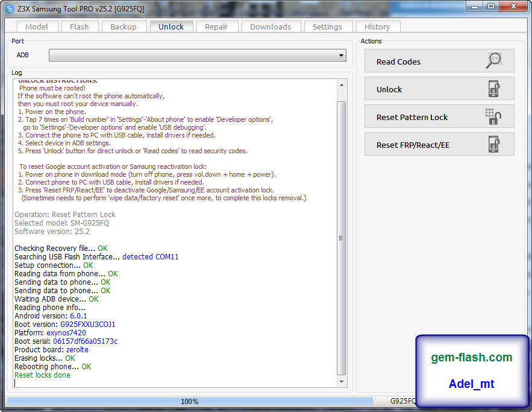The image size is (532, 412).
Task: Click 'Setup connection... OK' log line
Action: point(54,265)
